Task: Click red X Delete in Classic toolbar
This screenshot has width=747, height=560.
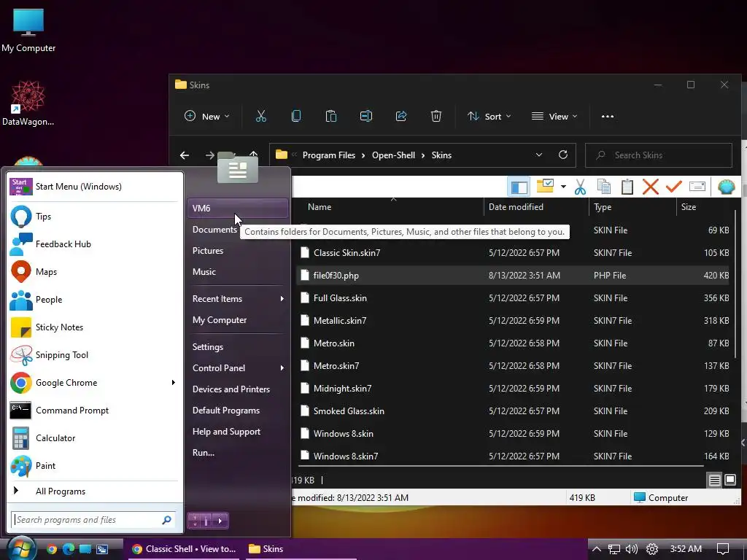Action: pyautogui.click(x=650, y=187)
